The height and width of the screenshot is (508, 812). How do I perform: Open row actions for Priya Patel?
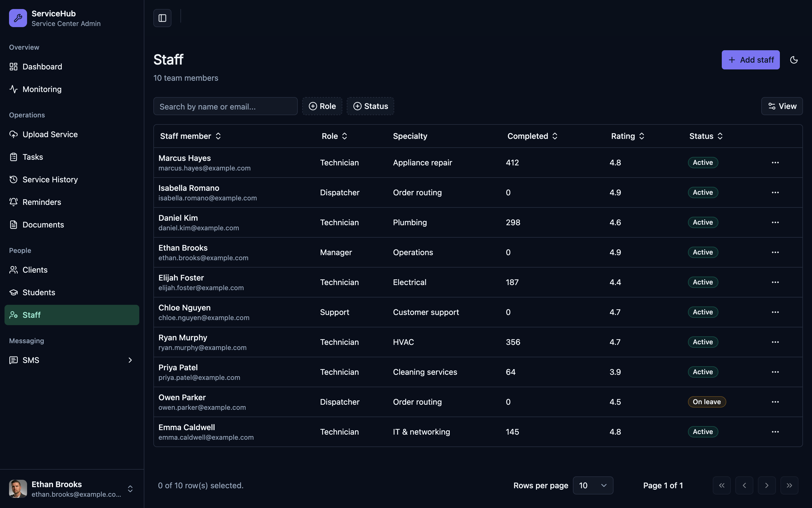(775, 372)
